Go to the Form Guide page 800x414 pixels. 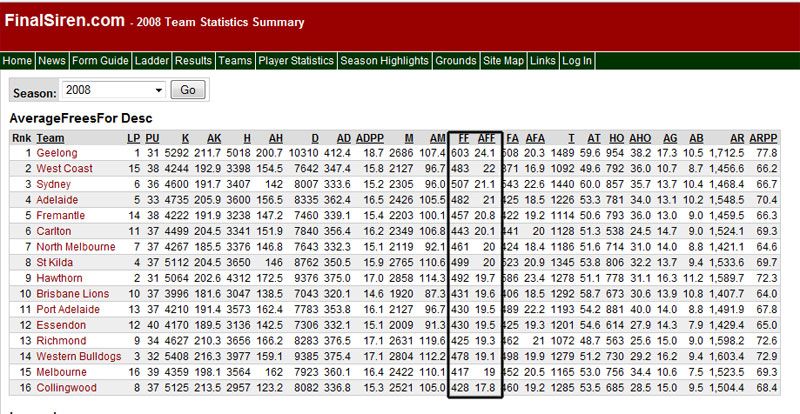tap(101, 61)
